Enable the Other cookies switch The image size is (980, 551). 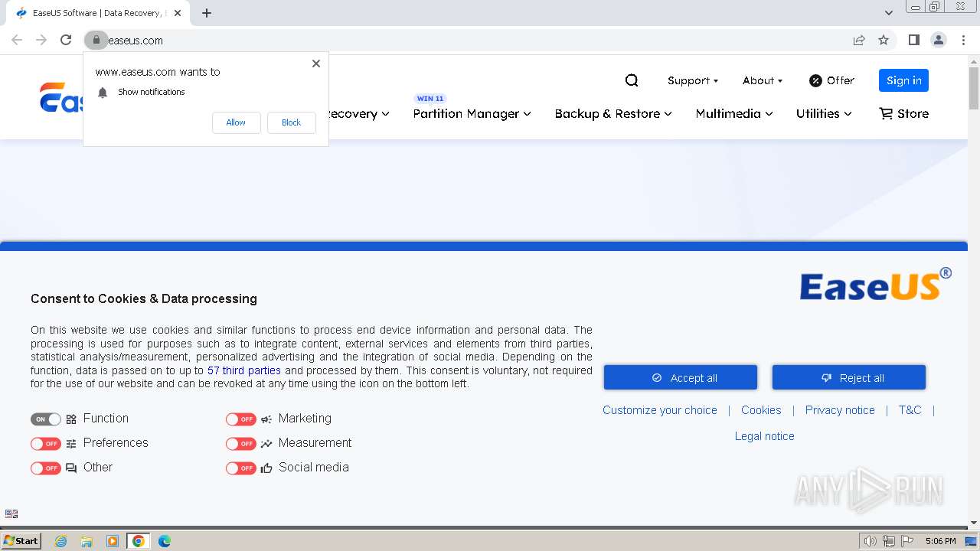click(45, 468)
